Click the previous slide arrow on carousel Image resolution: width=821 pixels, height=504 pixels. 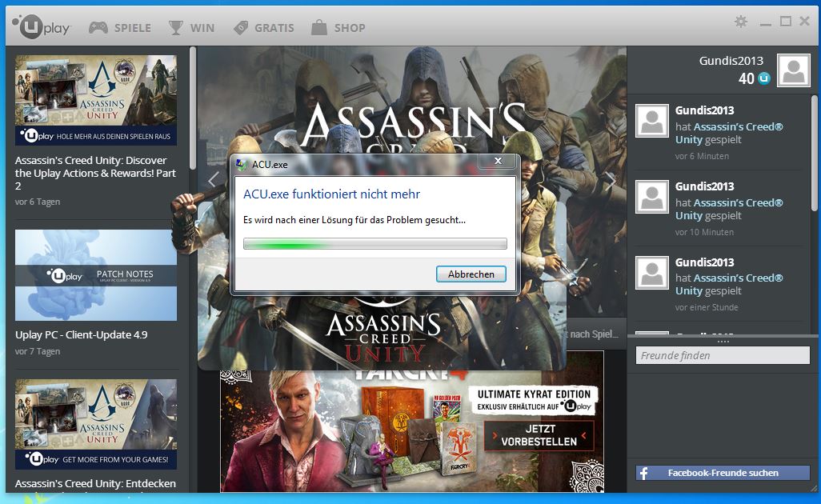(212, 180)
